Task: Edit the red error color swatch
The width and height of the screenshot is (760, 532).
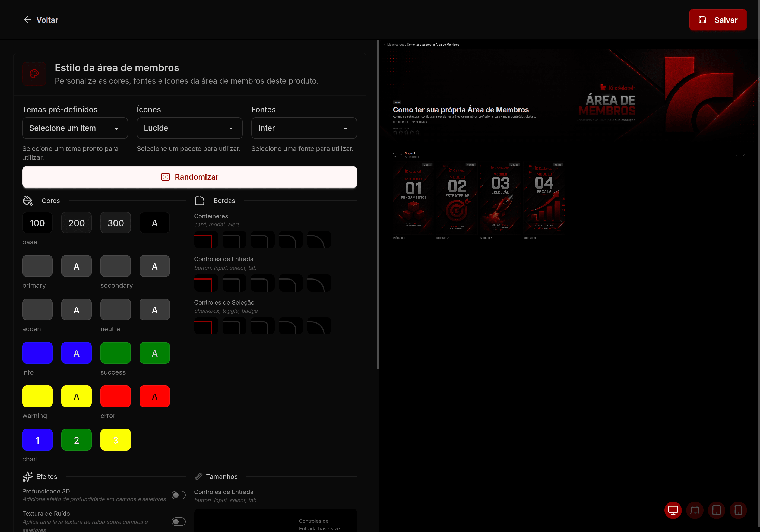Action: pos(116,396)
